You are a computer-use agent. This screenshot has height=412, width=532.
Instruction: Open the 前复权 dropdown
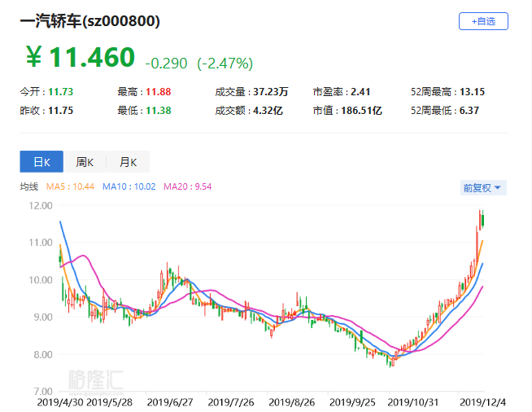point(483,188)
